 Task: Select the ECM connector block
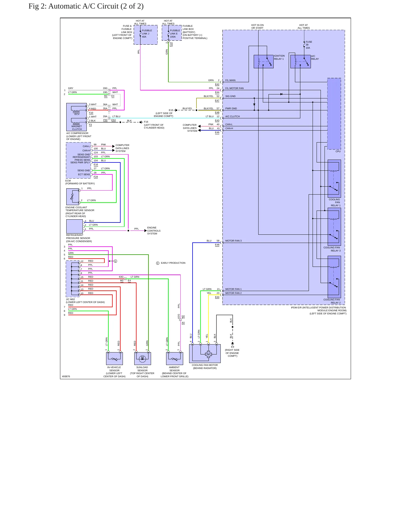79,160
